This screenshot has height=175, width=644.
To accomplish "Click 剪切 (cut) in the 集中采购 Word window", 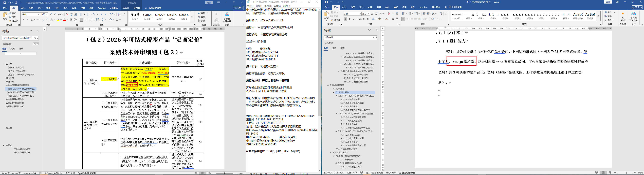I will click(x=12, y=13).
